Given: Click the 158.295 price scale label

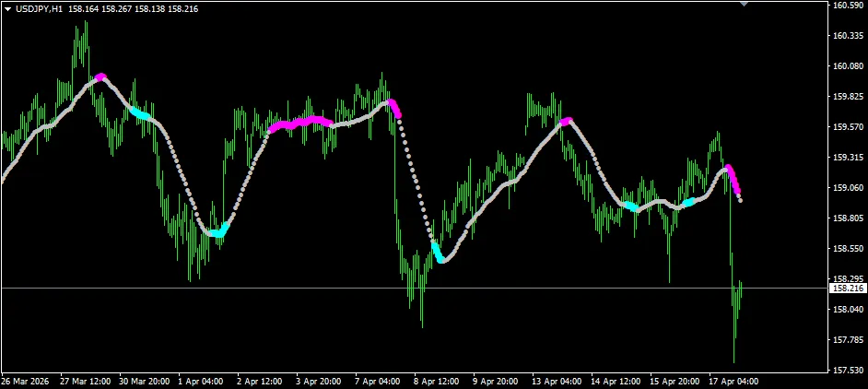Looking at the screenshot, I should [x=848, y=278].
